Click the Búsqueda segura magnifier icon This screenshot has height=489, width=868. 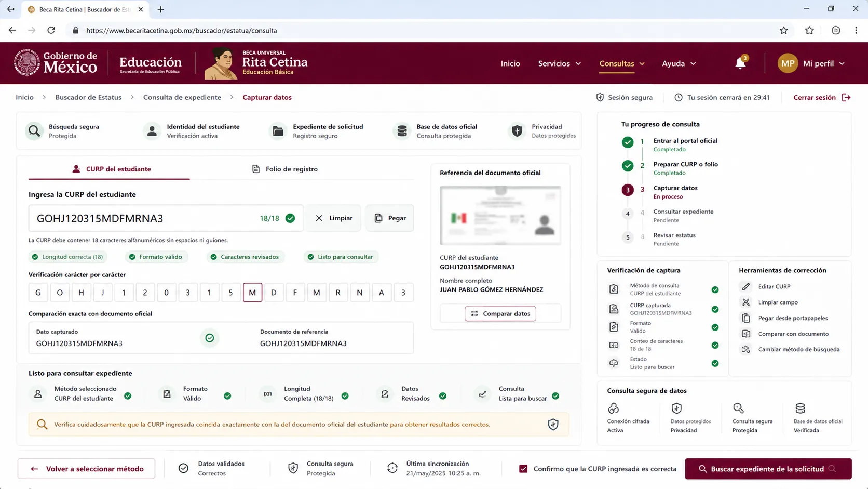34,131
